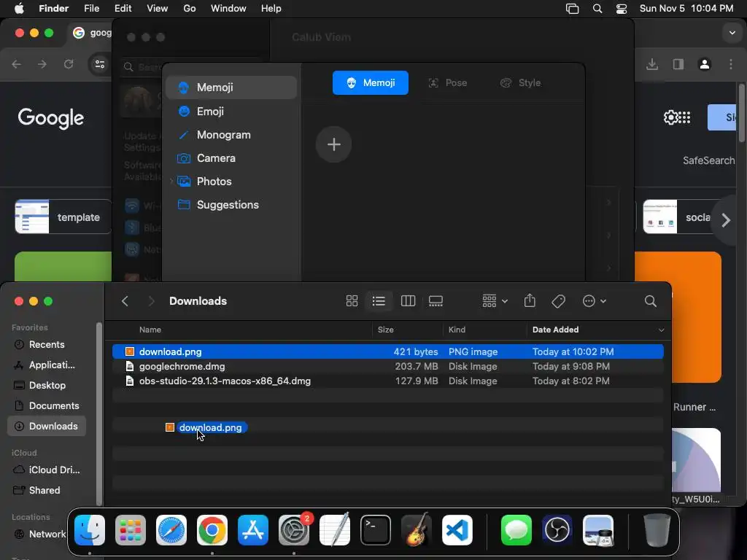Viewport: 747px width, 560px height.
Task: Open Spotlight search in menu bar
Action: (x=597, y=9)
